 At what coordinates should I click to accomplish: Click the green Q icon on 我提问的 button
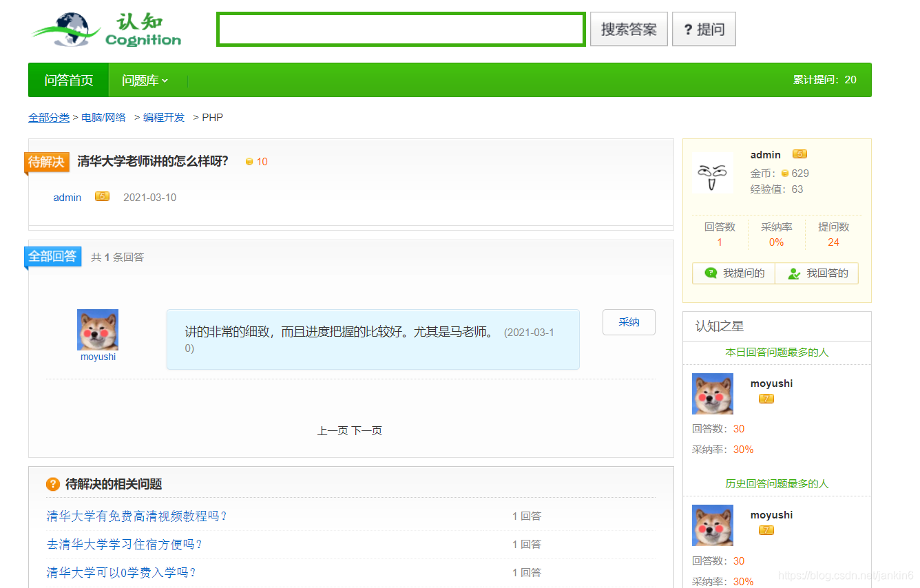pos(710,273)
